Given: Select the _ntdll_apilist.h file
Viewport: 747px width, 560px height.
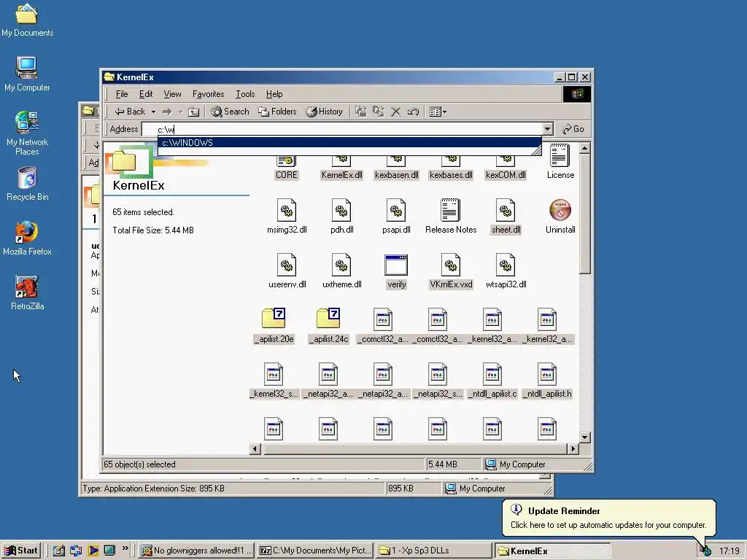Looking at the screenshot, I should coord(547,381).
